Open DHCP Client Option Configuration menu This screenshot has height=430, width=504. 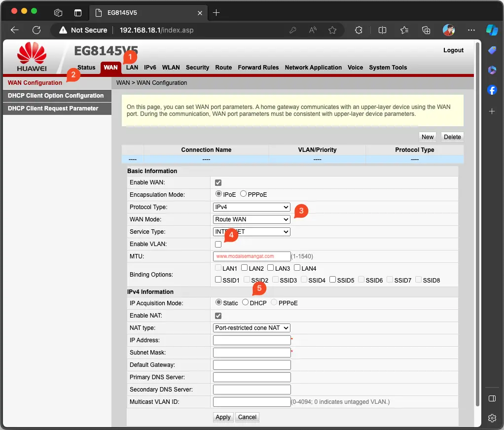[56, 96]
